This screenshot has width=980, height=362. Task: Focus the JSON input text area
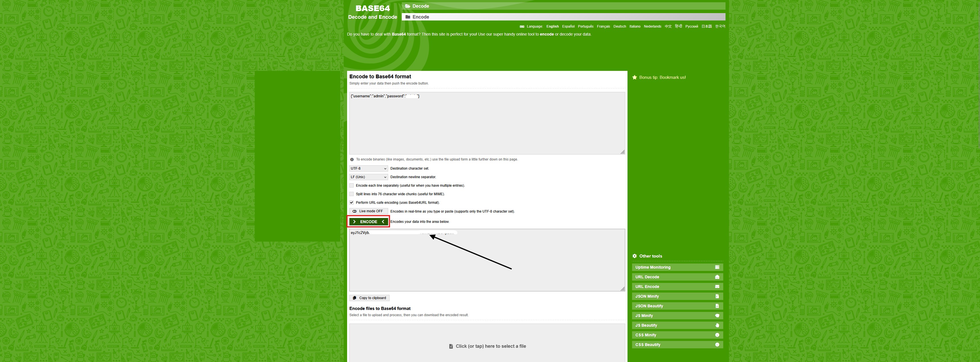(x=487, y=123)
